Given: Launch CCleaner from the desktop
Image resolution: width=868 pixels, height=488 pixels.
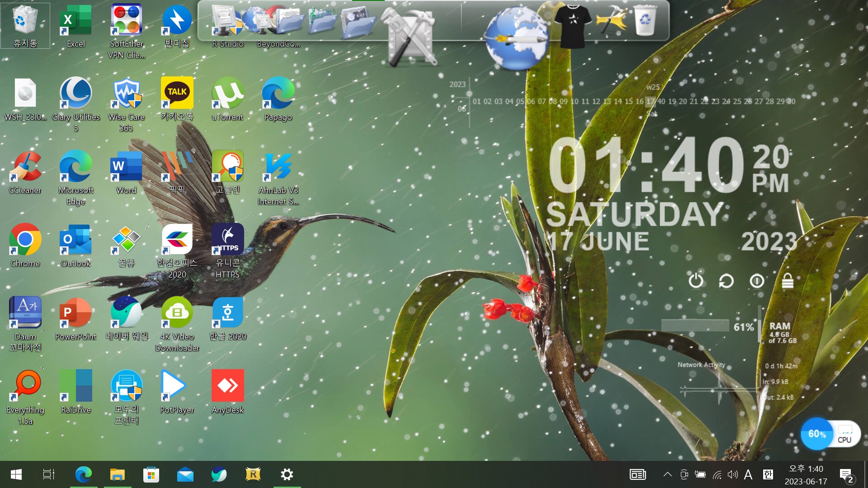Looking at the screenshot, I should (25, 173).
